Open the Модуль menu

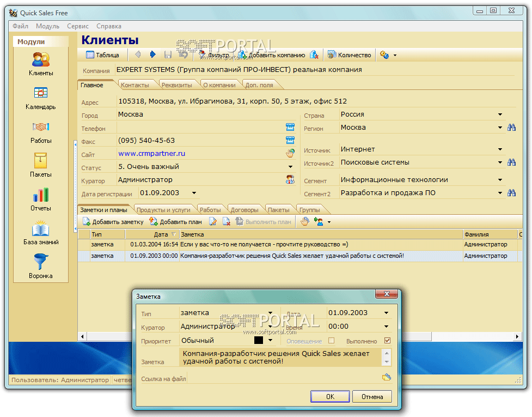pos(47,26)
